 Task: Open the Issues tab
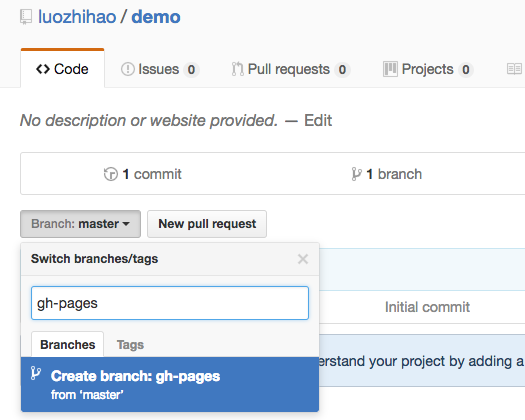pos(160,69)
